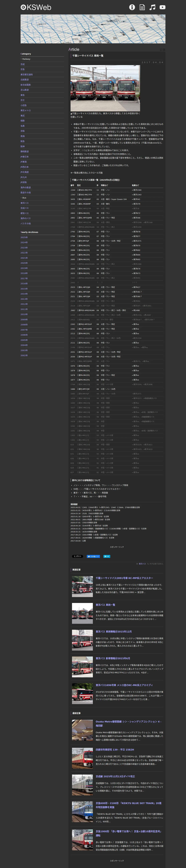
Task: Open latest article 四直珍列車研究 139
Action: point(115,750)
